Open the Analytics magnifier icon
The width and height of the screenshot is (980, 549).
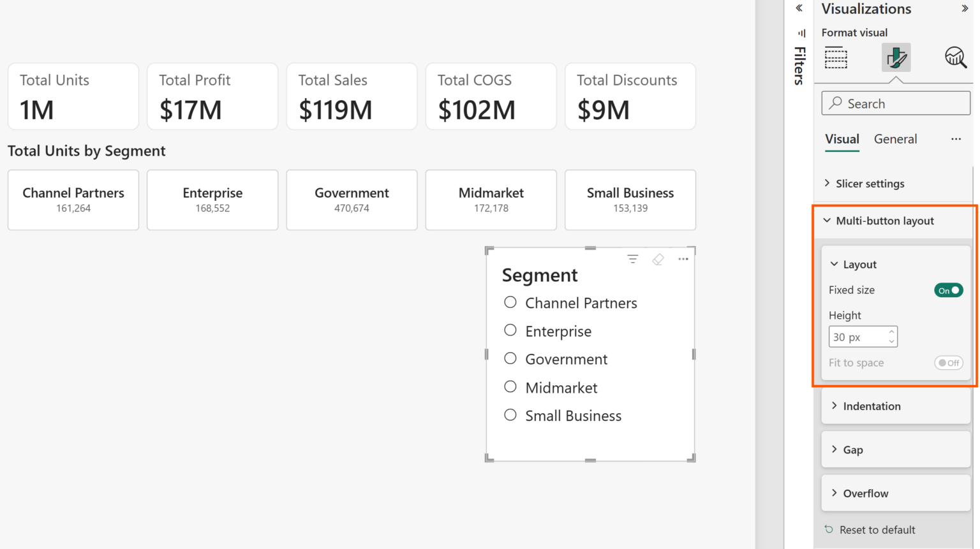955,58
